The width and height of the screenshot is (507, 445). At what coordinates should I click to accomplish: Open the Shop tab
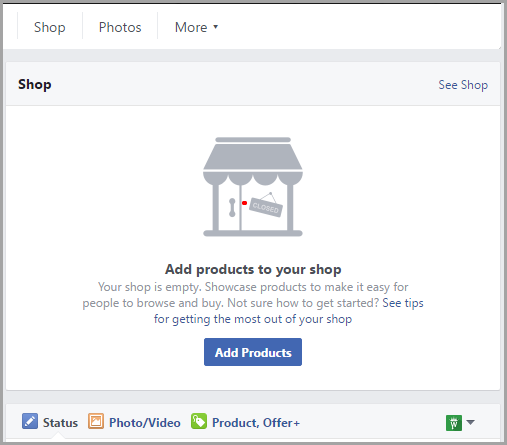point(50,27)
